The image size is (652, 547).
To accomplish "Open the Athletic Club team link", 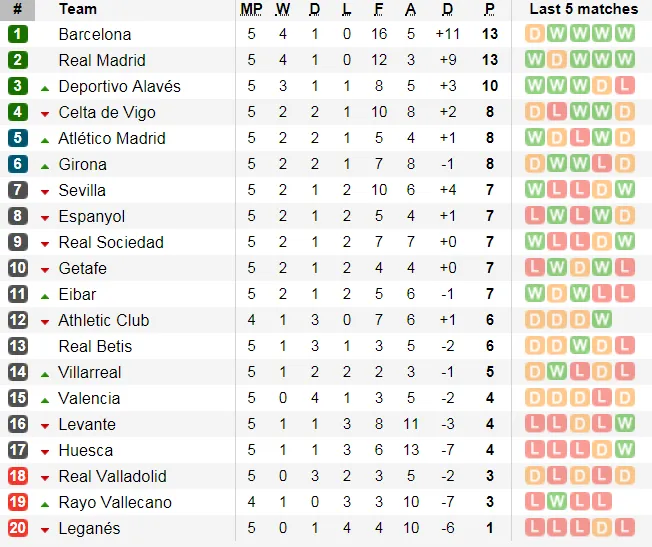I will [x=104, y=320].
